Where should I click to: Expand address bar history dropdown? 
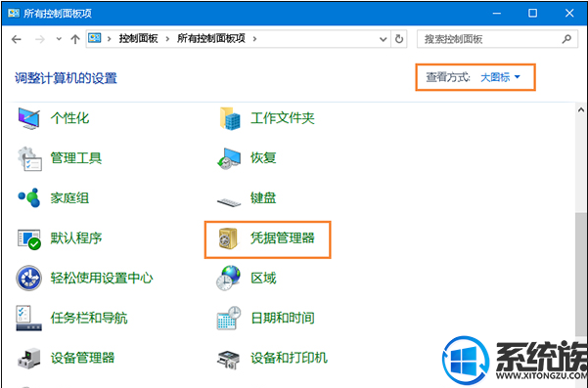(x=383, y=39)
